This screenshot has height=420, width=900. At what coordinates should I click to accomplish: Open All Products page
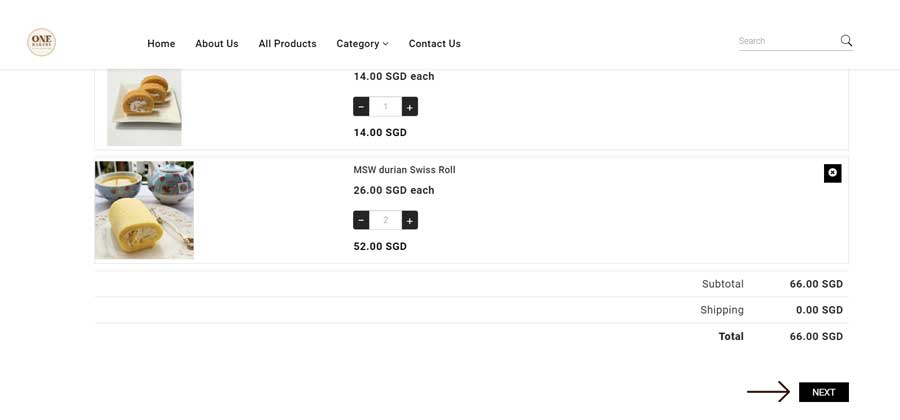(x=288, y=44)
